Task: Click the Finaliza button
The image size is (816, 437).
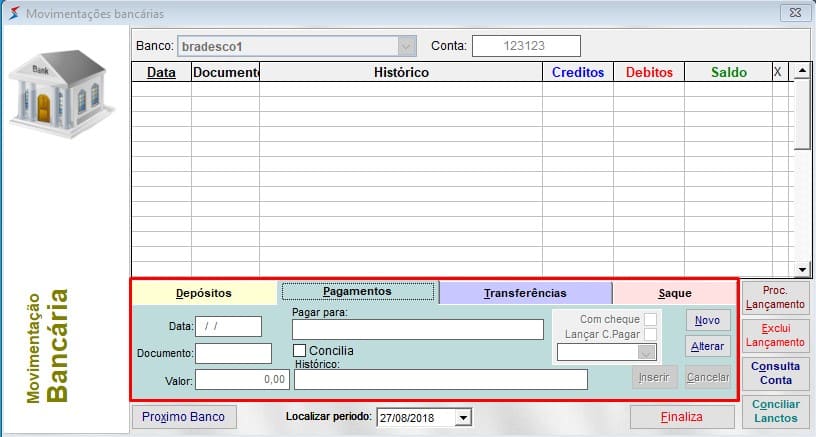Action: point(682,417)
